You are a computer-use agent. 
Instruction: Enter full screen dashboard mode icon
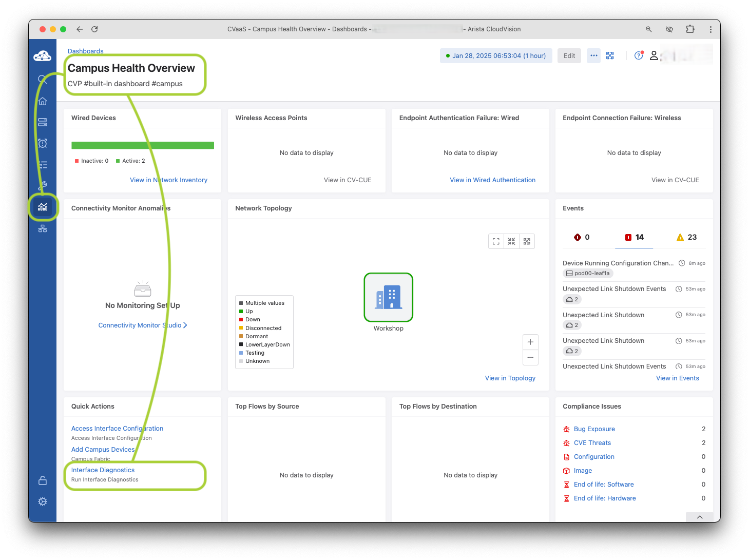[610, 56]
